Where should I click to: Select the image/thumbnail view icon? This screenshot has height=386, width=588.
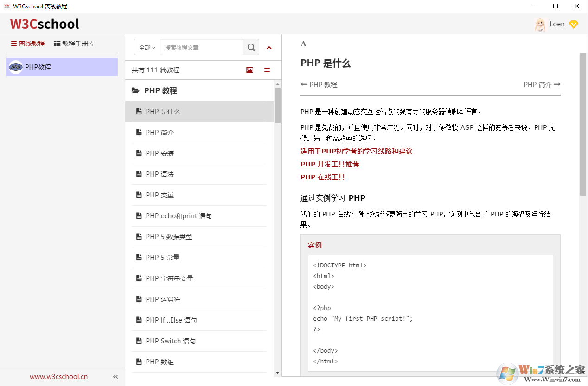click(x=249, y=70)
